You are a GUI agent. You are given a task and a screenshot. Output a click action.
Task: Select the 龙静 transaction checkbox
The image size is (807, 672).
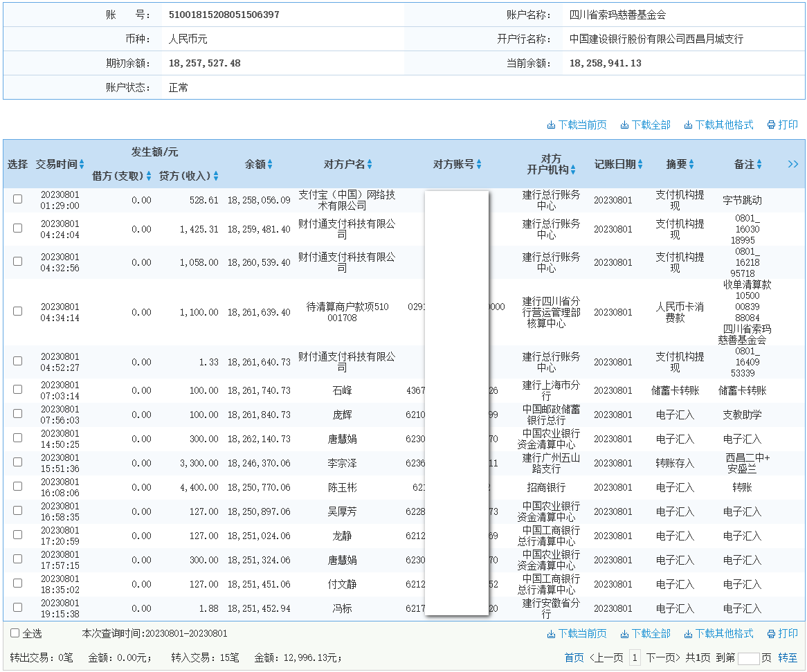point(17,534)
